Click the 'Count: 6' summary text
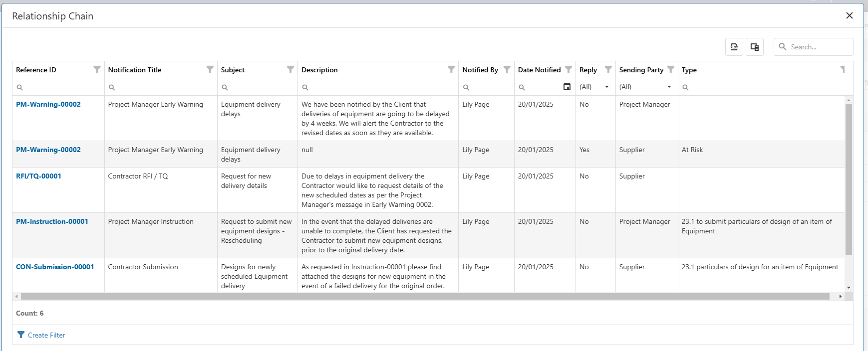This screenshot has height=351, width=868. click(x=29, y=313)
